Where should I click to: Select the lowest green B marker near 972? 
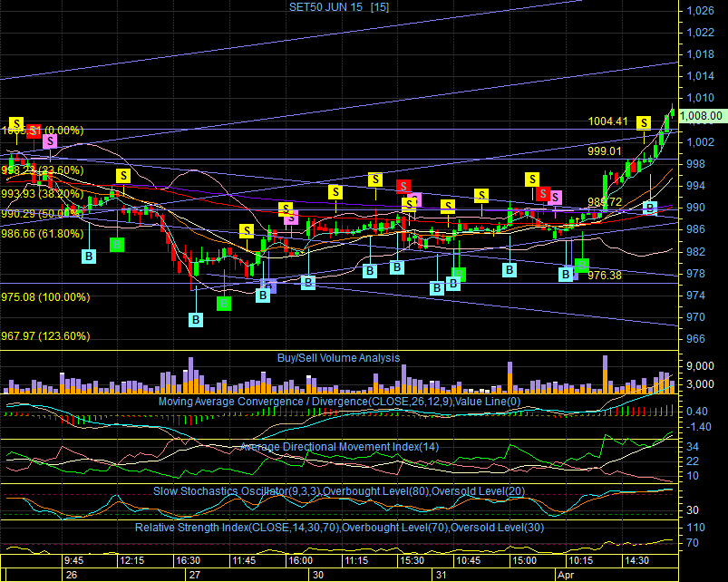tap(224, 304)
